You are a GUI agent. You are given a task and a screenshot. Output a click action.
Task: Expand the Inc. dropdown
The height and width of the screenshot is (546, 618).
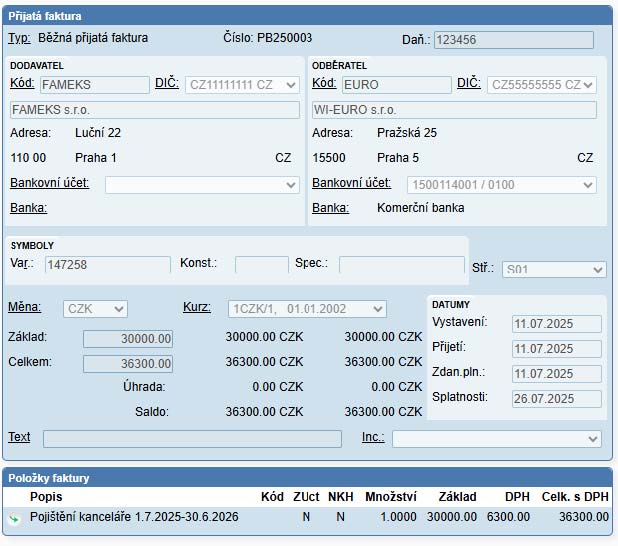pos(496,438)
